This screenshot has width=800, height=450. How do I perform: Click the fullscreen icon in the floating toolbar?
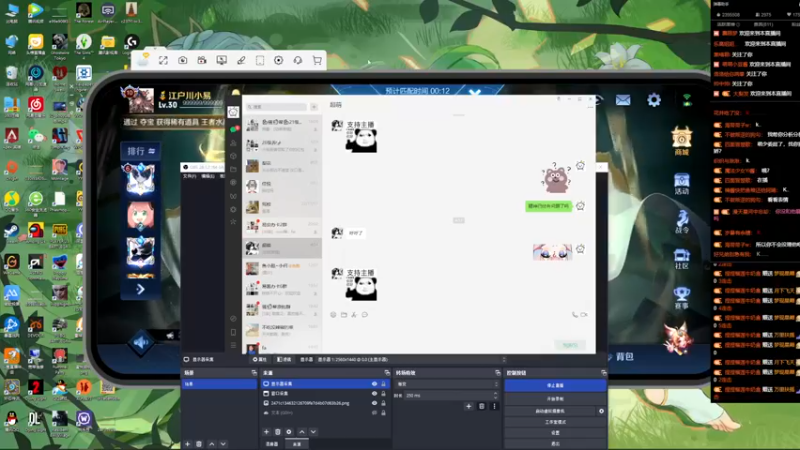(163, 60)
